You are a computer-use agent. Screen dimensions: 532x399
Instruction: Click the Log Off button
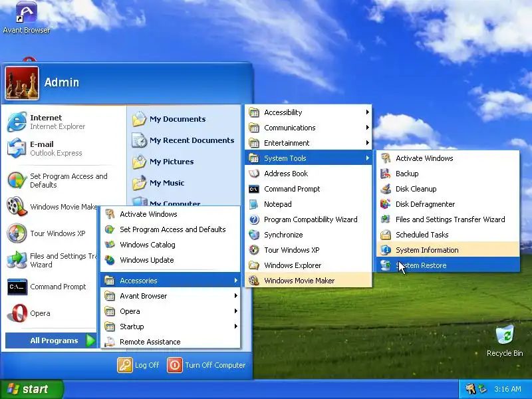tap(138, 365)
